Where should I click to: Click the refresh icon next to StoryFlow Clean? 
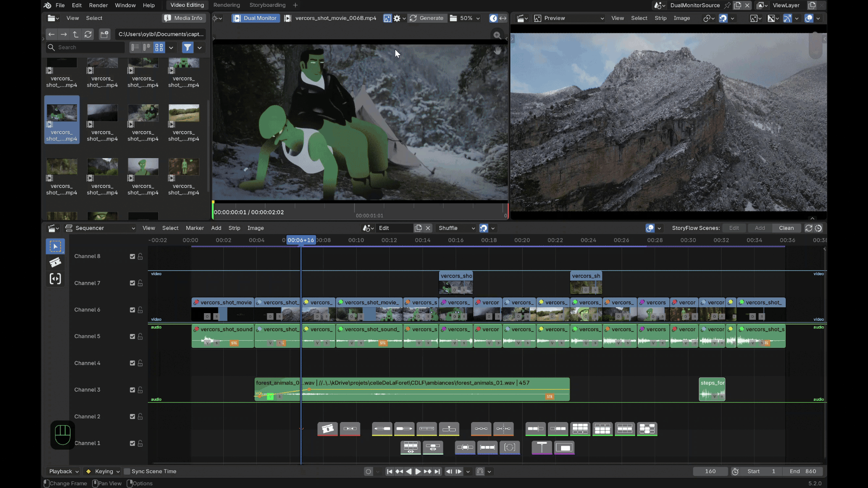[809, 228]
